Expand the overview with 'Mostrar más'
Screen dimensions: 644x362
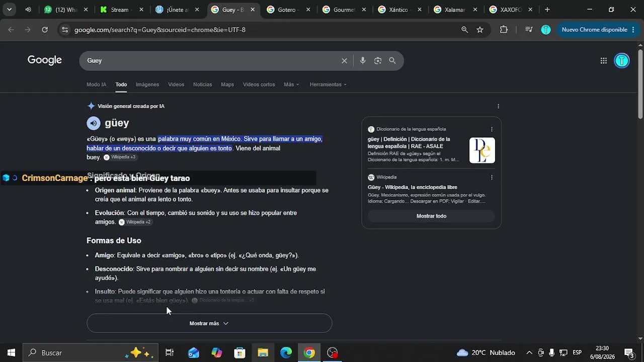pos(209,323)
